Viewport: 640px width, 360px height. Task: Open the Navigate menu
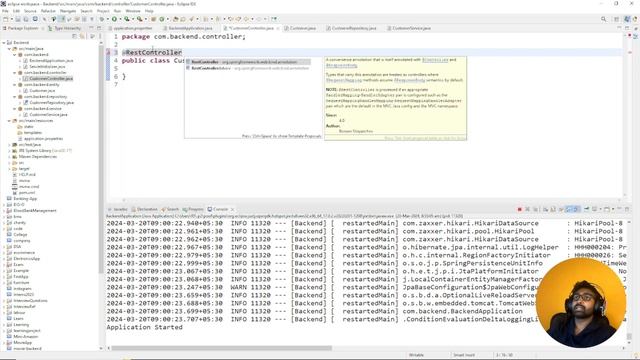(x=68, y=11)
